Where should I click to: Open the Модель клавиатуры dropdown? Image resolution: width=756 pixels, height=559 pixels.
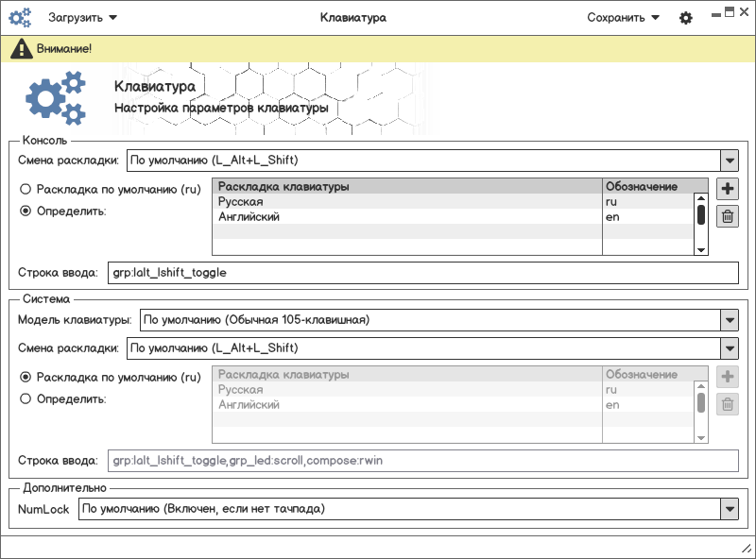coord(729,320)
